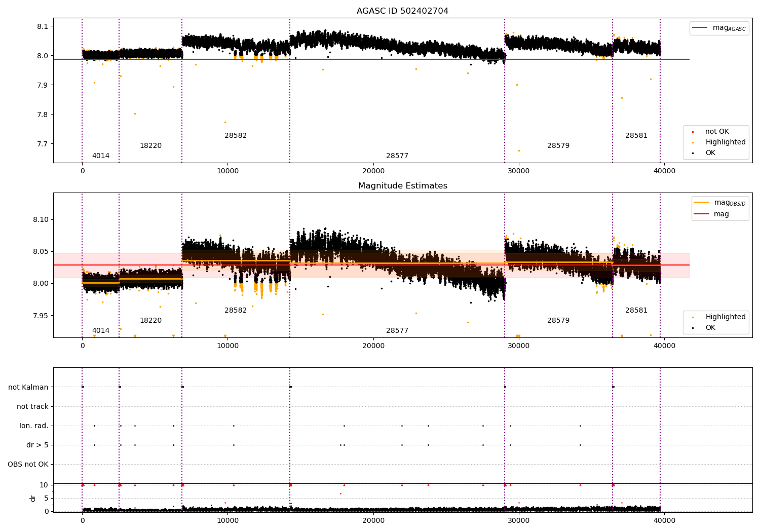The image size is (760, 532).
Task: Click red 'mag' legend entry in middle plot
Action: 712,214
